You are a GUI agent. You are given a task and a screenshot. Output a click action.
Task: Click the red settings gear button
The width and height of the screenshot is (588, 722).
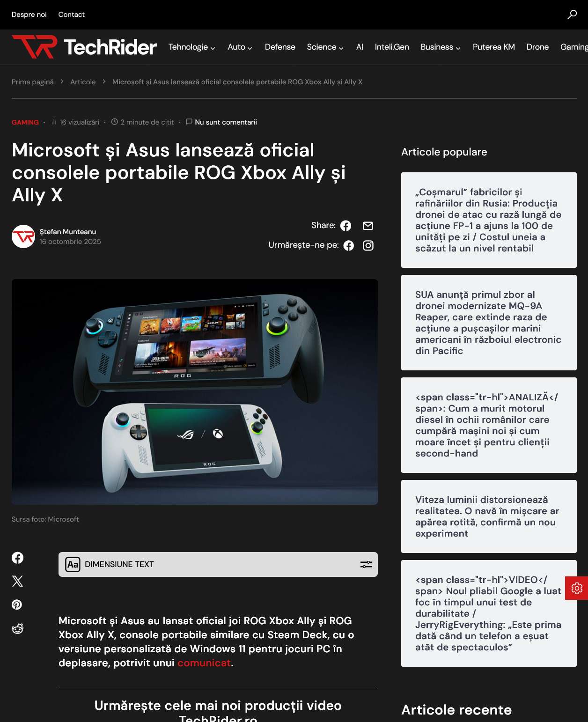[x=577, y=588]
